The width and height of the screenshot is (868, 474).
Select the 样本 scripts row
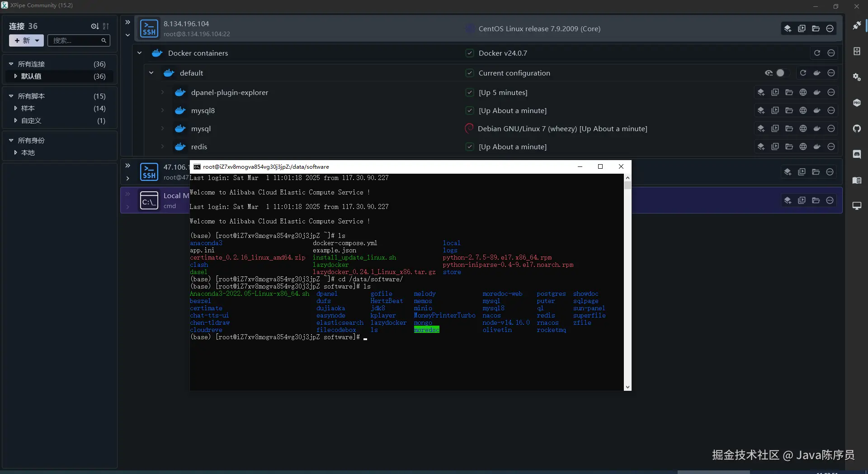coord(60,109)
